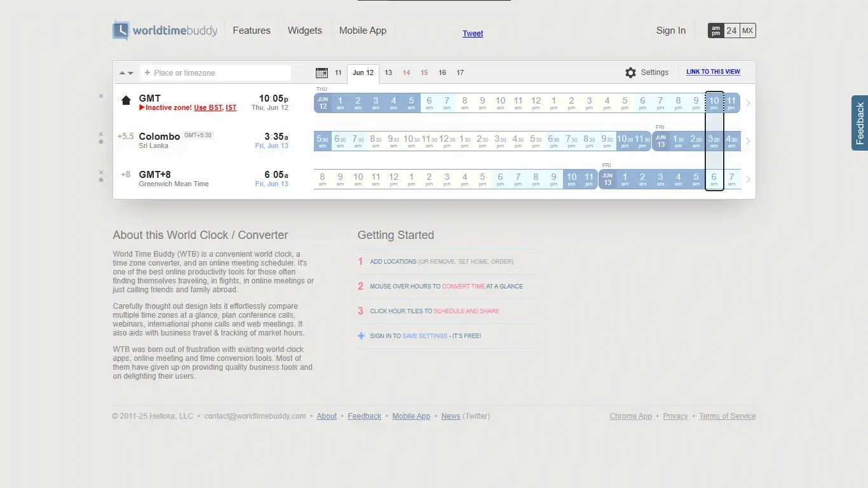The image size is (868, 488).
Task: Enable the MX display mode
Action: click(x=748, y=30)
